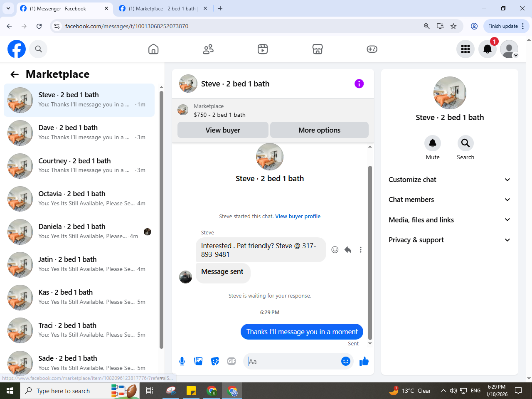532x399 pixels.
Task: Attach a photo with the image icon
Action: 198,361
